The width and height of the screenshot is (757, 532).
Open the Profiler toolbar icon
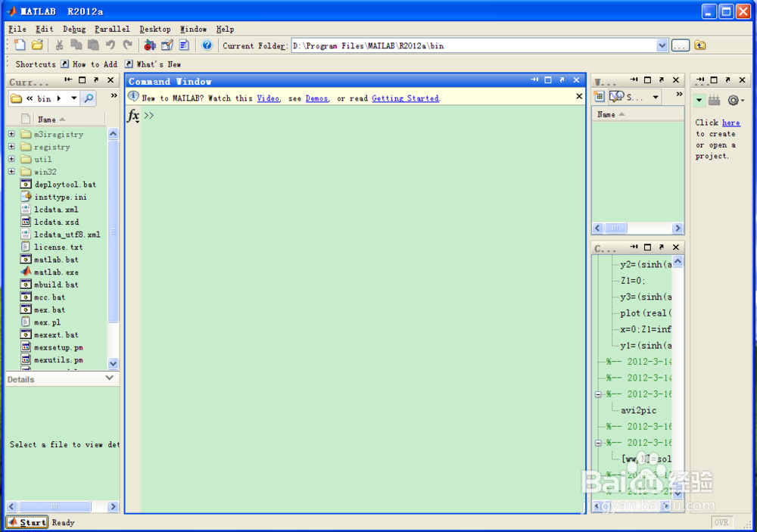(184, 45)
